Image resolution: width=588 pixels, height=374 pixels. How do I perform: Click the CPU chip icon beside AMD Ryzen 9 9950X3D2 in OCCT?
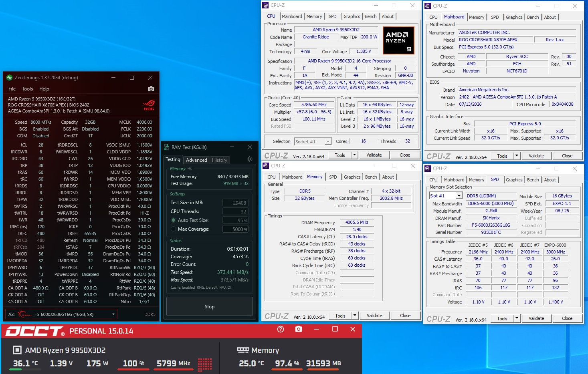(17, 350)
